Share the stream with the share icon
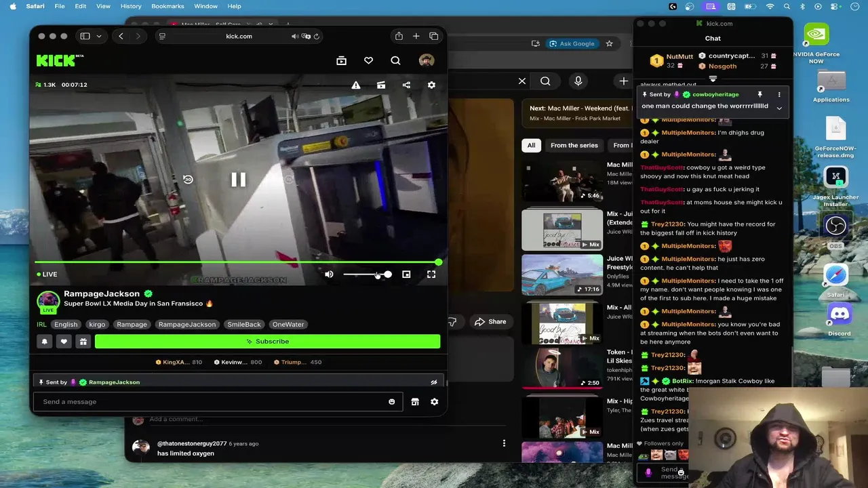The height and width of the screenshot is (488, 868). point(406,85)
